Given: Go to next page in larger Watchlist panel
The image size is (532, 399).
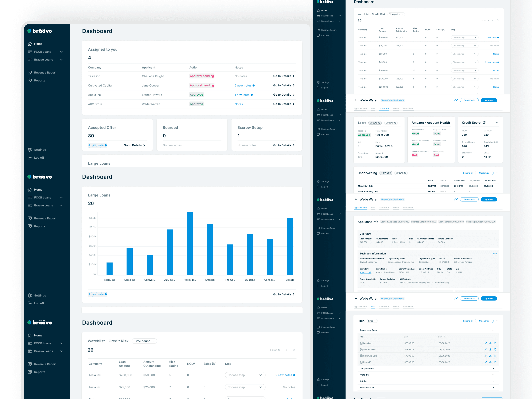Looking at the screenshot, I should tap(294, 350).
